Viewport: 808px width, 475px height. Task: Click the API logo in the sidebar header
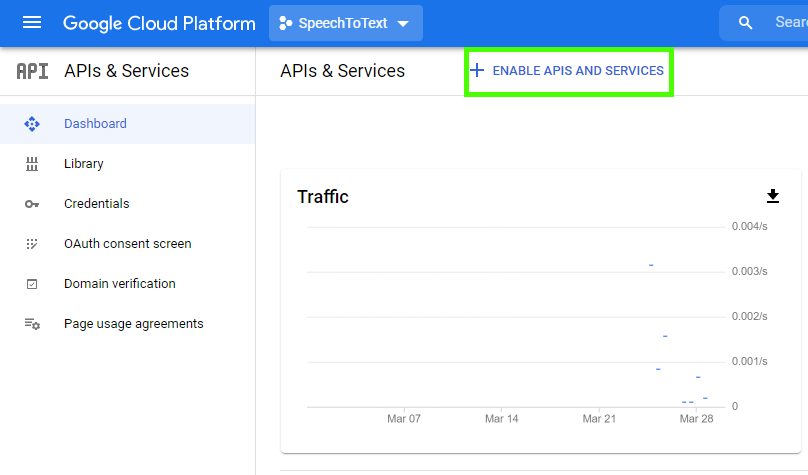click(x=32, y=71)
